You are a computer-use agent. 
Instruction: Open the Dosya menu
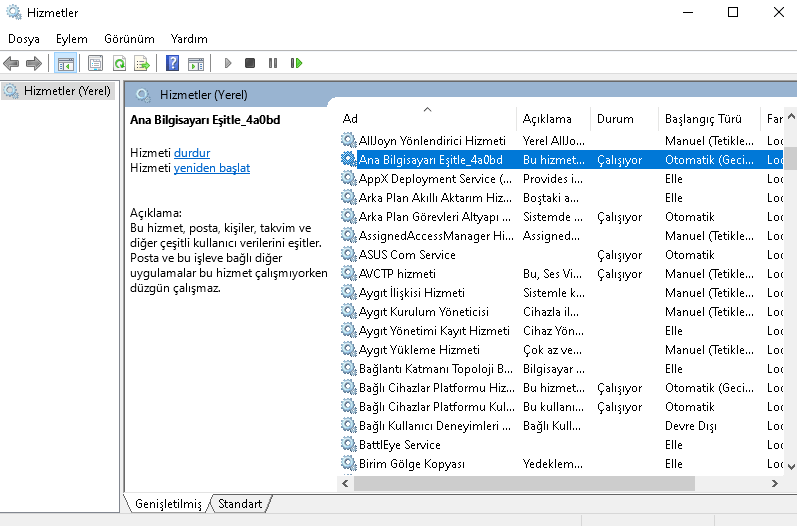(24, 39)
